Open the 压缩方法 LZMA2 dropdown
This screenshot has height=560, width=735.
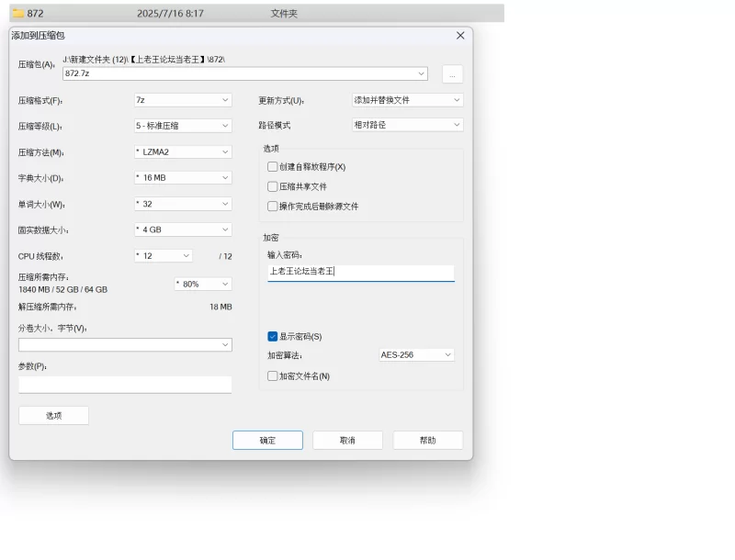[x=183, y=151]
